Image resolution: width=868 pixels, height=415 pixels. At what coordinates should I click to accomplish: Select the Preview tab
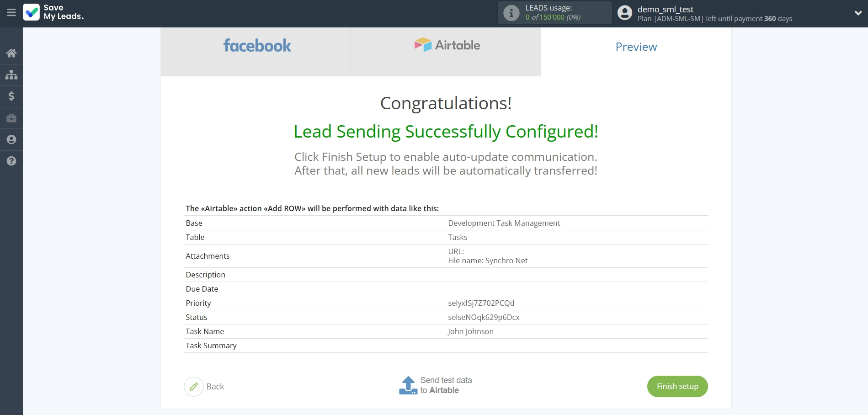(x=636, y=47)
